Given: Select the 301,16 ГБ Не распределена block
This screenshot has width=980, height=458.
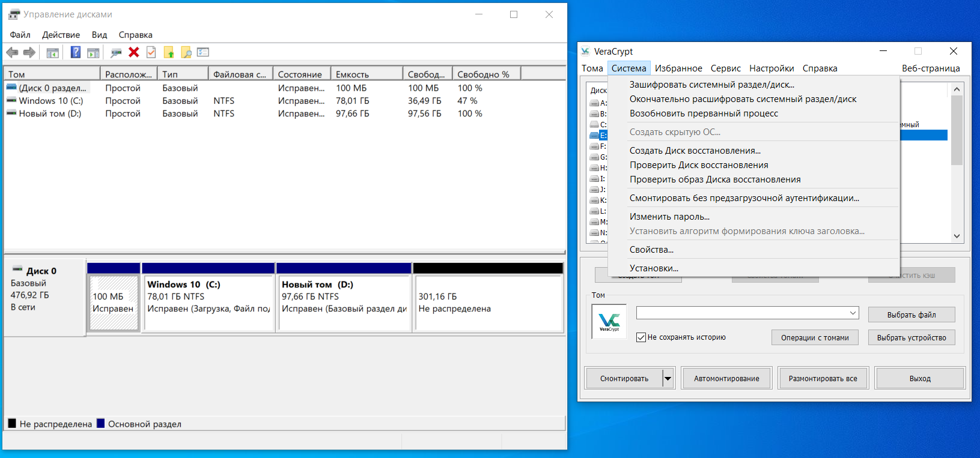Looking at the screenshot, I should [x=488, y=297].
